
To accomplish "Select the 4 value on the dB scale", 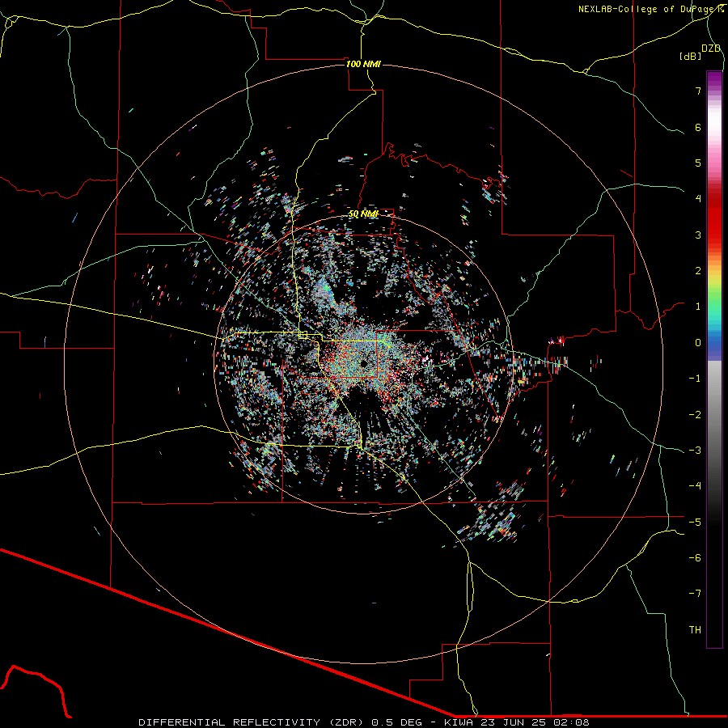I will [x=698, y=199].
